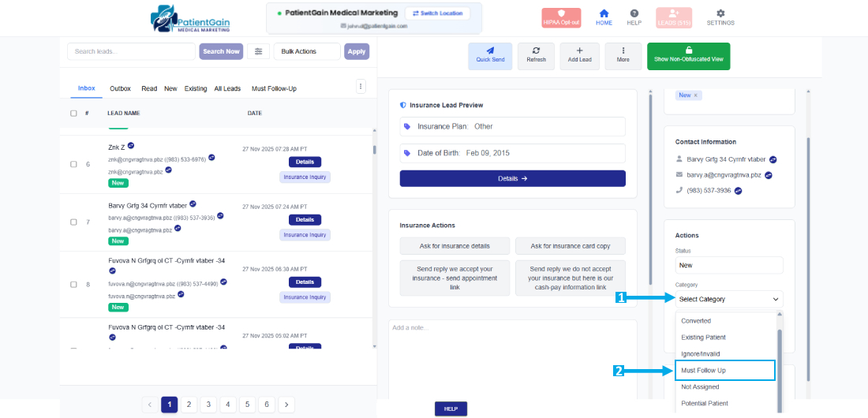
Task: Click Show Non-Obfuscated View unlock button
Action: pos(689,56)
